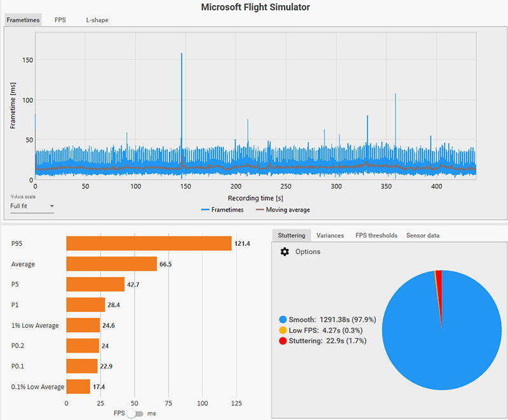
Task: Switch to the Frametimes tab
Action: point(23,20)
